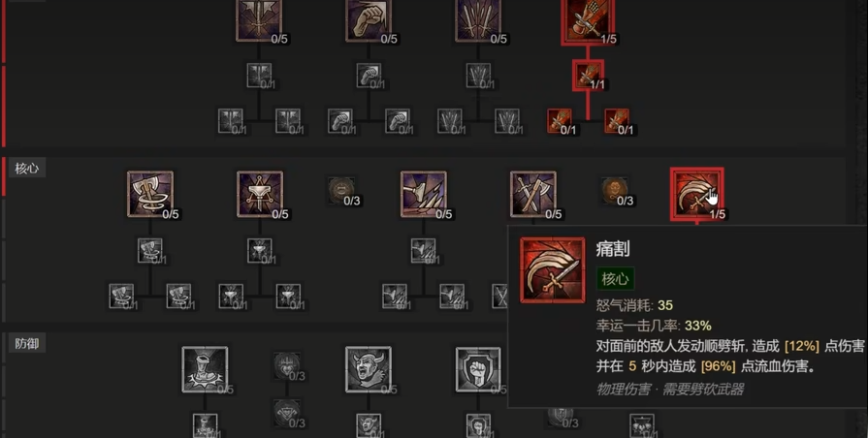Click the selected 痛割 skill at 1/5
The width and height of the screenshot is (868, 438).
point(697,194)
